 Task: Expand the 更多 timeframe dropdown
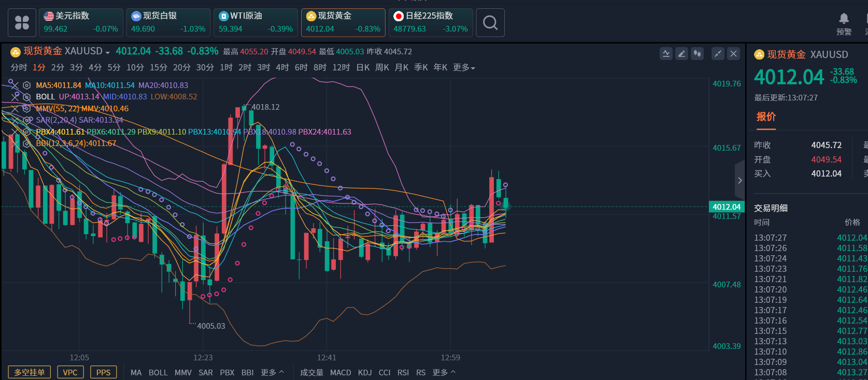464,68
